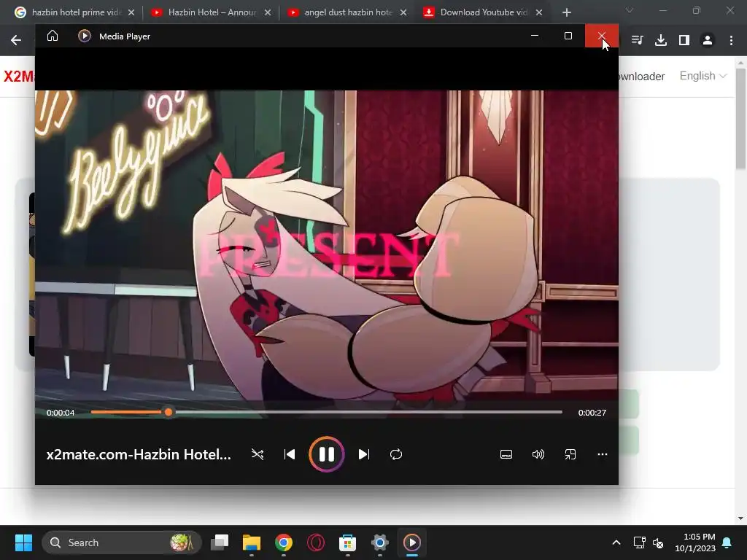Open a new Chrome tab
The height and width of the screenshot is (560, 747).
click(x=566, y=12)
